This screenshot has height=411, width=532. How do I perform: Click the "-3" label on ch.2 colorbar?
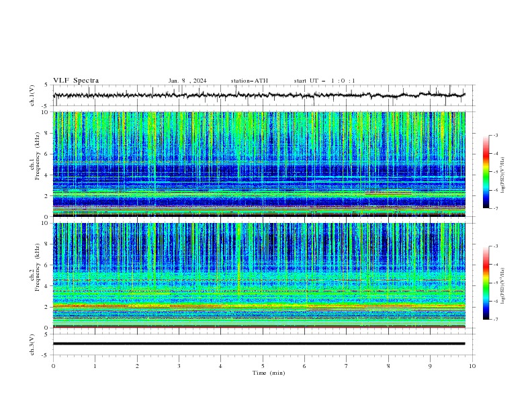click(496, 246)
